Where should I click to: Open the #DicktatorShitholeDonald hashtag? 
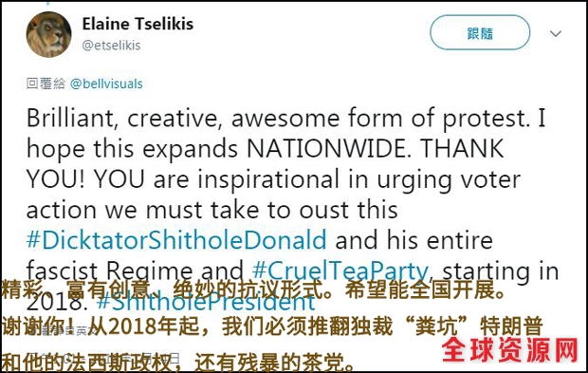[176, 240]
